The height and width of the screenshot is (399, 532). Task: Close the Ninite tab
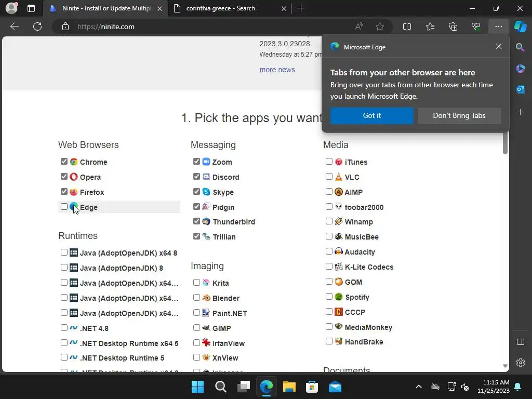tap(160, 8)
